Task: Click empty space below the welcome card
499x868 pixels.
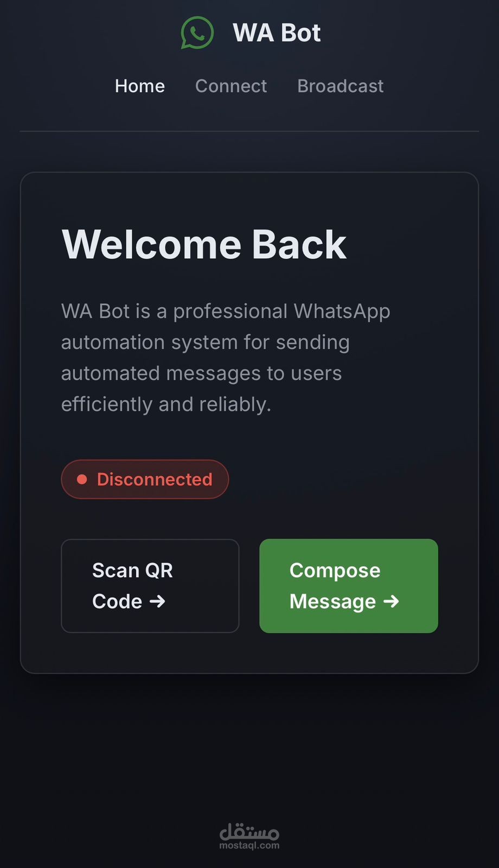Action: pyautogui.click(x=250, y=749)
